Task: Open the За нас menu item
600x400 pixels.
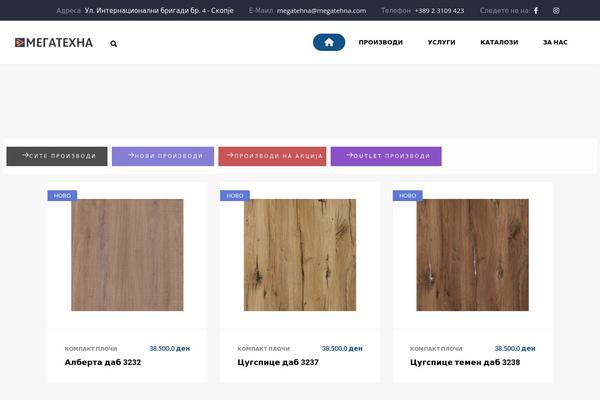Action: pos(555,42)
